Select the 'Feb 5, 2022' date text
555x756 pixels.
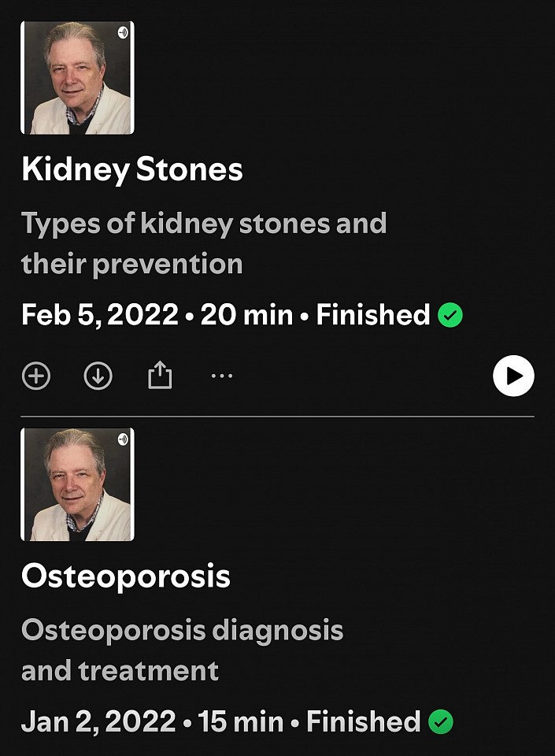[x=100, y=315]
